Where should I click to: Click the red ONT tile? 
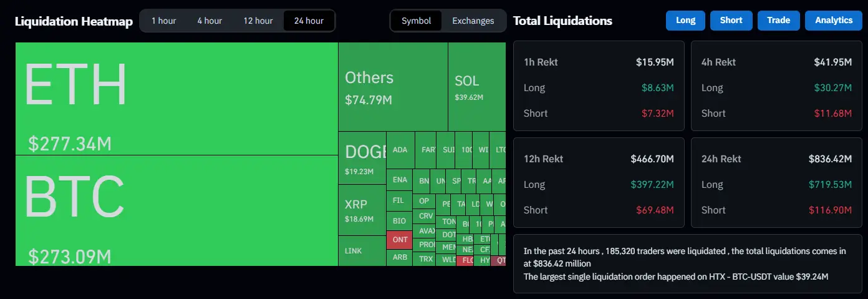click(x=400, y=240)
